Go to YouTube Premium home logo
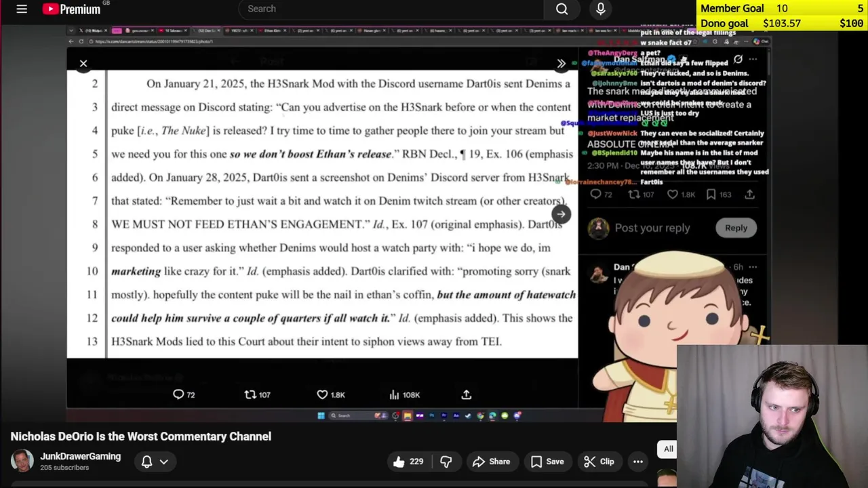The width and height of the screenshot is (868, 488). 72,9
